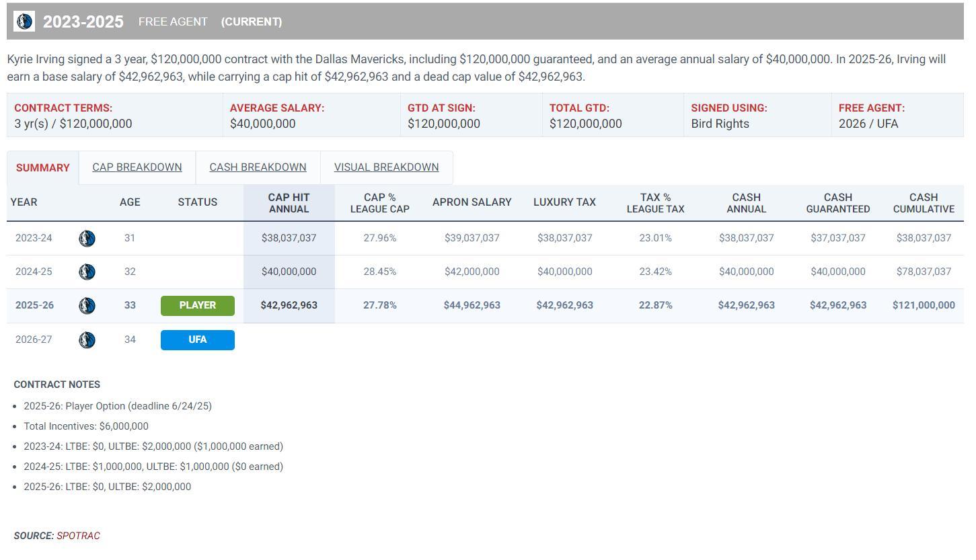Click the Mavericks team logo in the 2026-27 row
Screen dimensions: 976x560
click(87, 340)
